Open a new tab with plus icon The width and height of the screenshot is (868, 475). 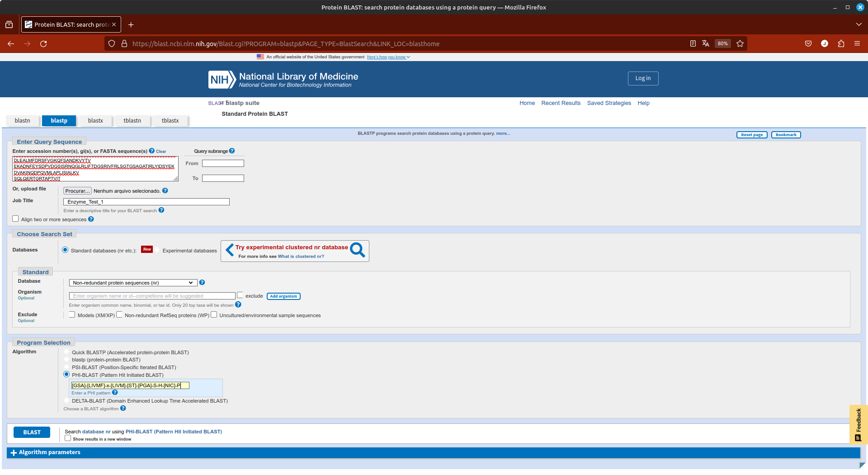coord(131,24)
